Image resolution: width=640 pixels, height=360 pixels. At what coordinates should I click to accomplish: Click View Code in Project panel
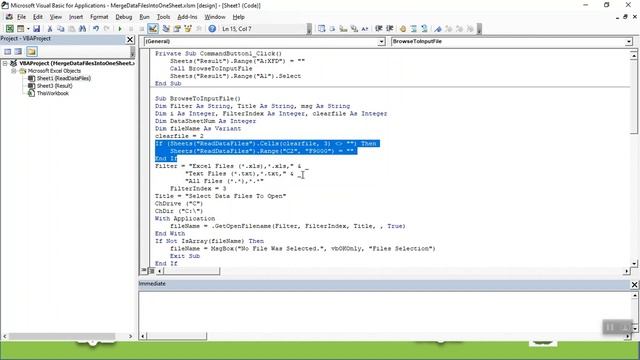[8, 51]
